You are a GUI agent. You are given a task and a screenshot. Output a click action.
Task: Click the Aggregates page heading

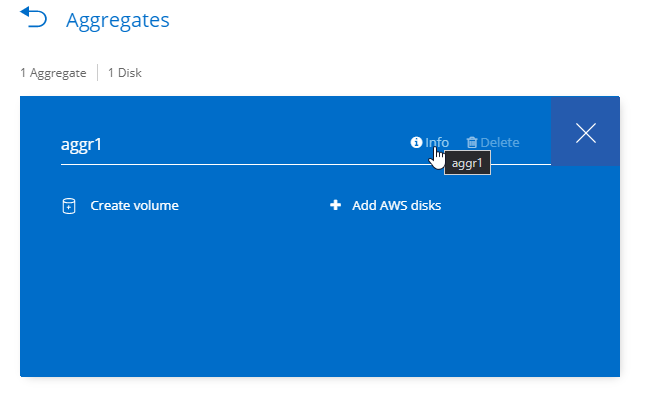[x=117, y=20]
